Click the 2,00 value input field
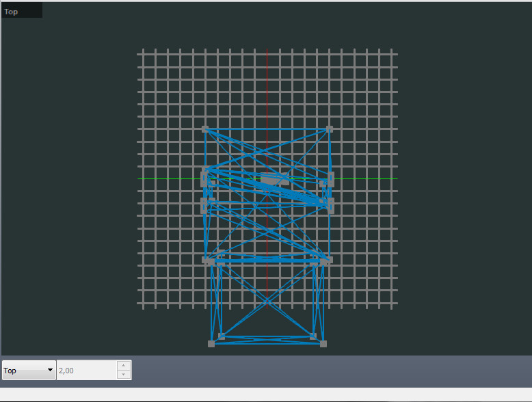The image size is (532, 402). (87, 370)
